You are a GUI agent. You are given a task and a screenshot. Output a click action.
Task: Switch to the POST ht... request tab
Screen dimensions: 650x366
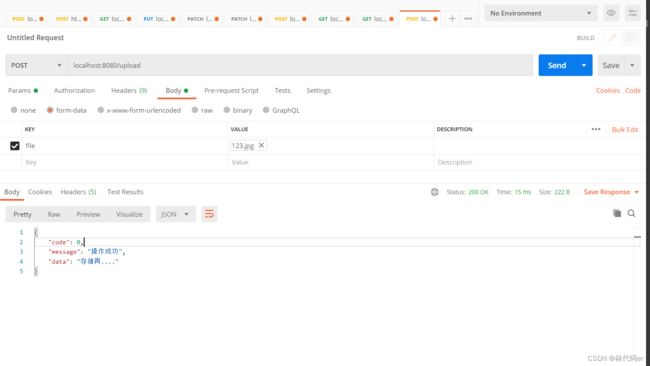pyautogui.click(x=71, y=19)
